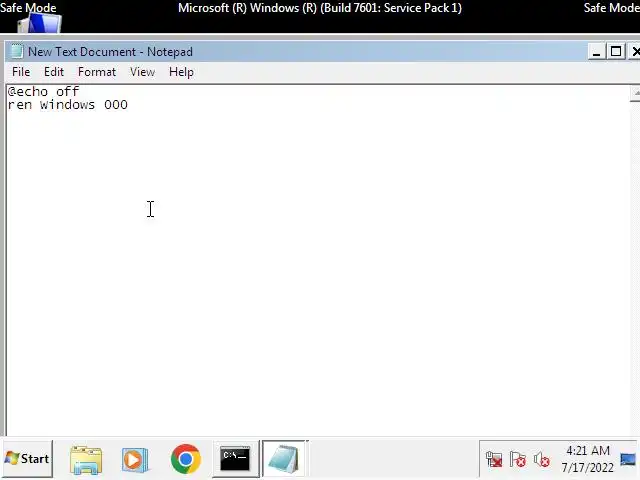The height and width of the screenshot is (480, 640).
Task: Click the Notepad title bar icon
Action: click(x=17, y=51)
